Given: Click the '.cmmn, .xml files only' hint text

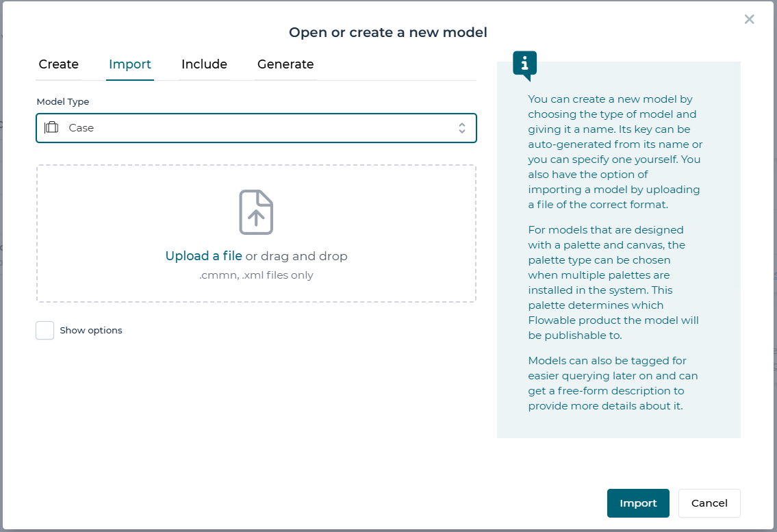Looking at the screenshot, I should 256,275.
